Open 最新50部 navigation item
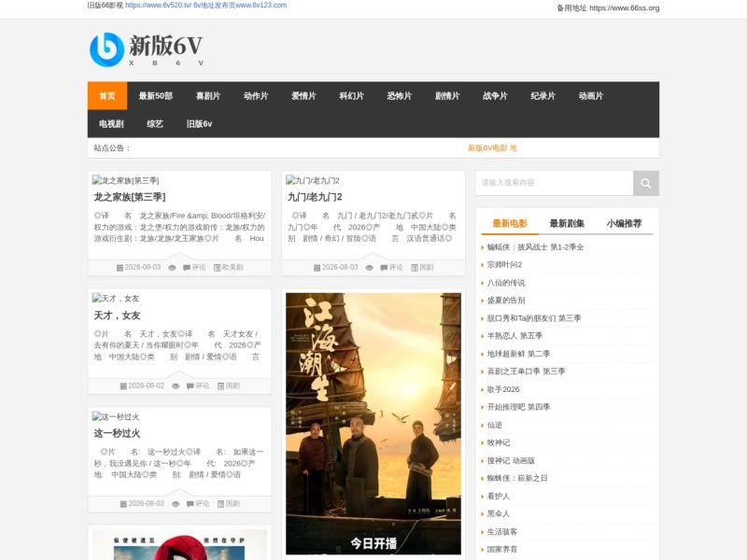The height and width of the screenshot is (560, 747). pos(156,96)
